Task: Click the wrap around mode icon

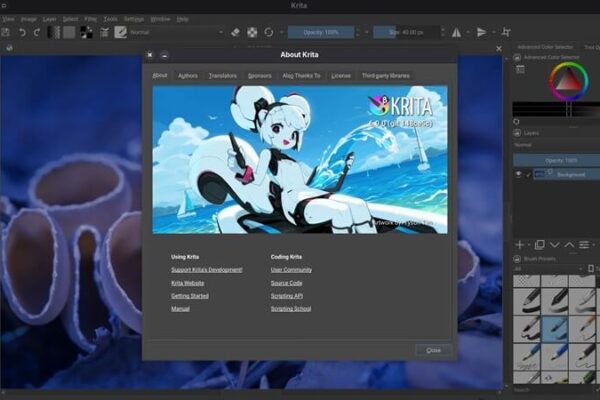Action: pos(506,32)
